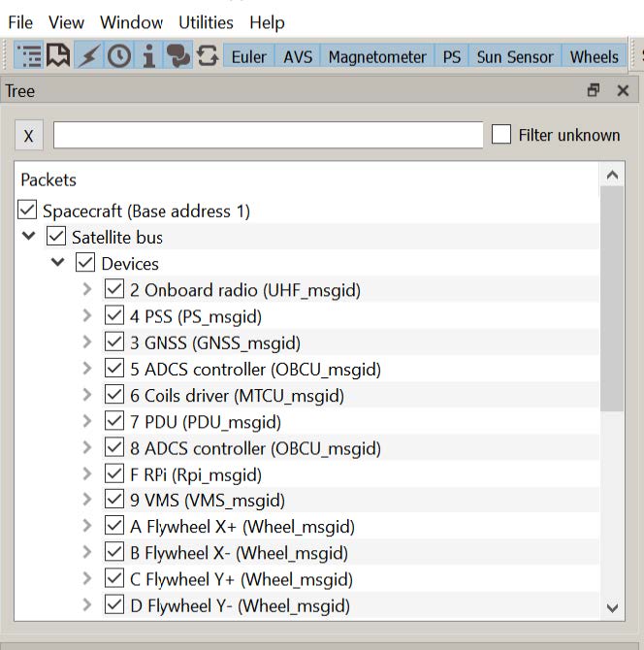Click the info icon in toolbar
Image resolution: width=644 pixels, height=650 pixels.
coord(148,56)
